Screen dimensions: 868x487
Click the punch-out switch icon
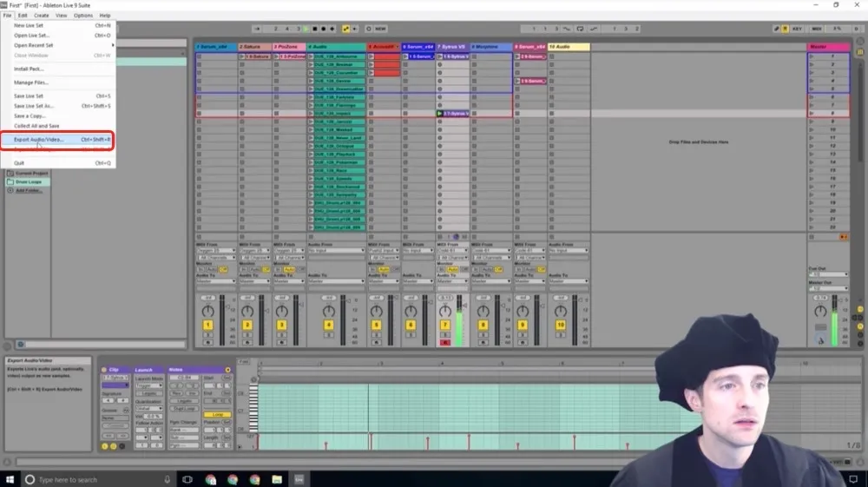point(594,29)
